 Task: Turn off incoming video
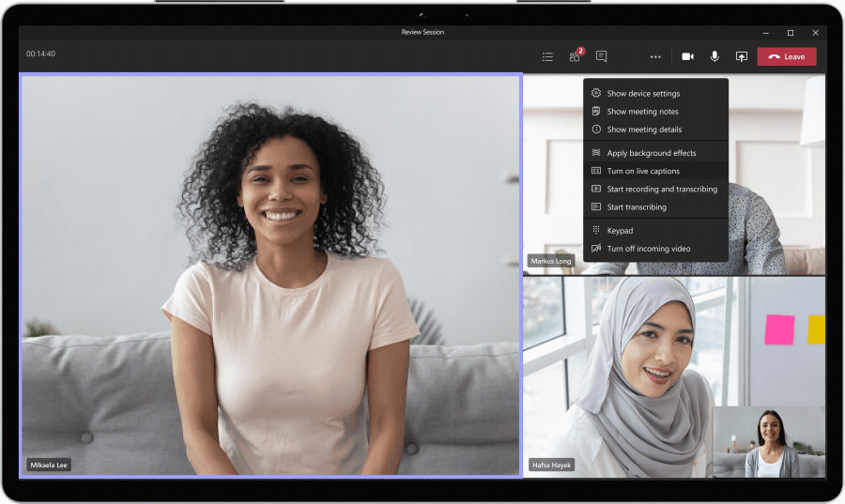[x=648, y=249]
